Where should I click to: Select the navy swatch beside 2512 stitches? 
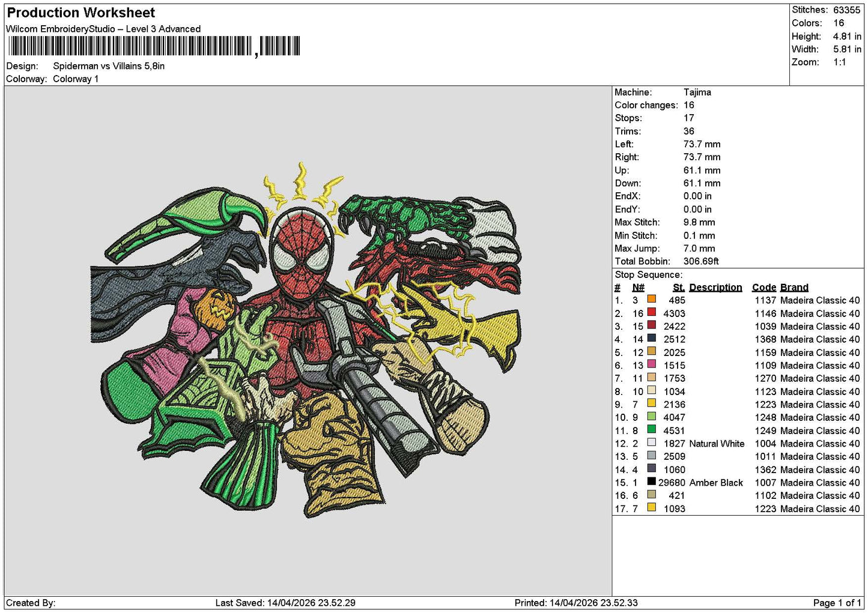click(x=651, y=339)
